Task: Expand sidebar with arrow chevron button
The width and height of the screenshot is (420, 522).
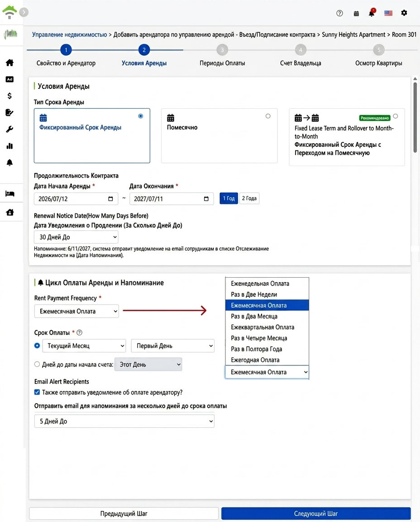Action: (24, 12)
